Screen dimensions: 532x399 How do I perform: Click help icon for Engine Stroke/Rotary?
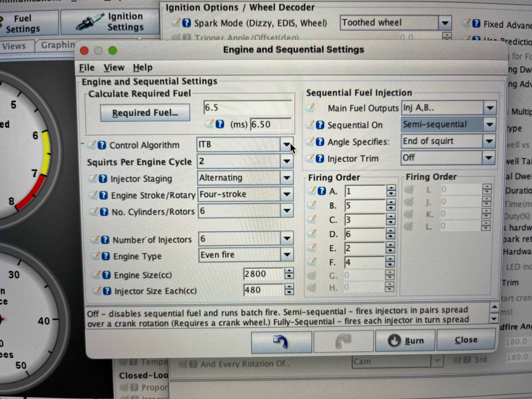coord(103,195)
